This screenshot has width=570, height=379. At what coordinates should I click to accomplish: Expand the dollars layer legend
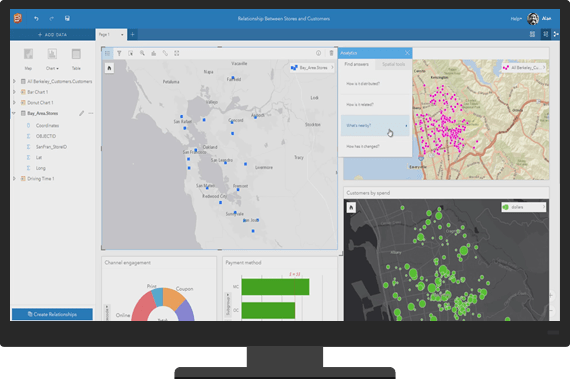[544, 207]
